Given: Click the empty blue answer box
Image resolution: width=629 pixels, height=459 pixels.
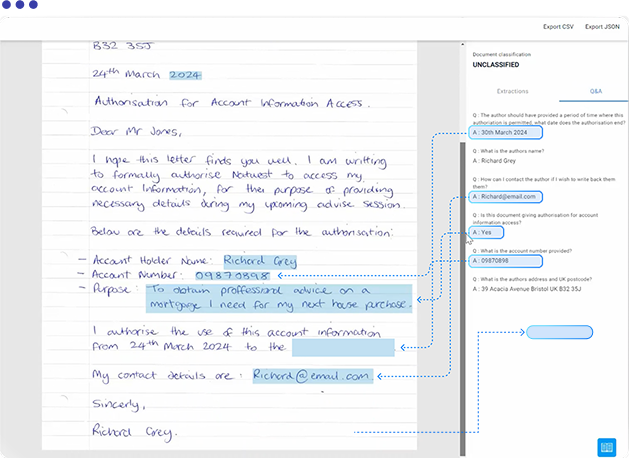Looking at the screenshot, I should (x=559, y=332).
